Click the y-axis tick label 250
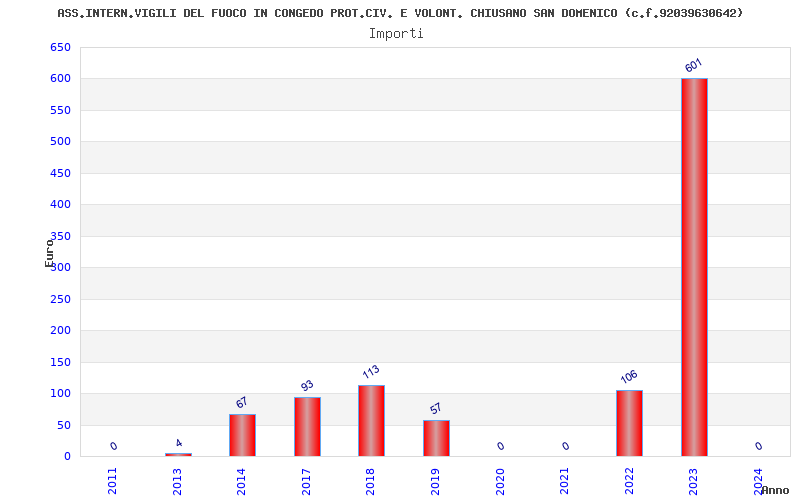This screenshot has width=800, height=500. (x=60, y=299)
